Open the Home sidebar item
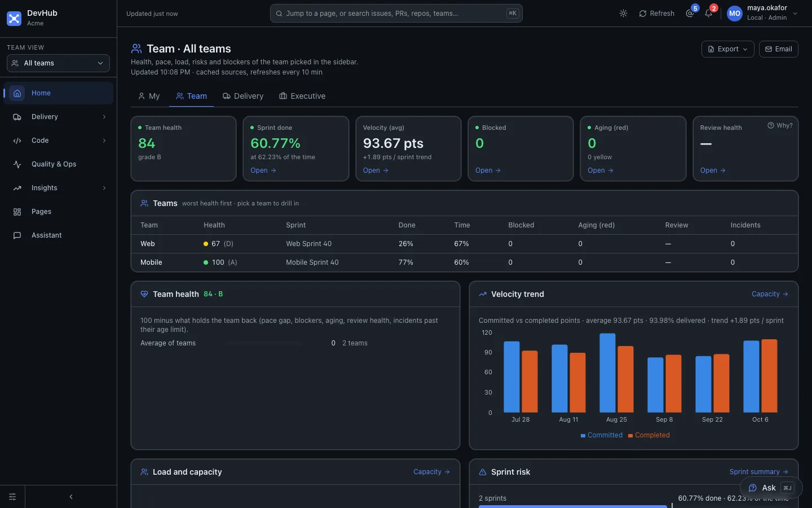Viewport: 812px width, 508px height. coord(59,93)
